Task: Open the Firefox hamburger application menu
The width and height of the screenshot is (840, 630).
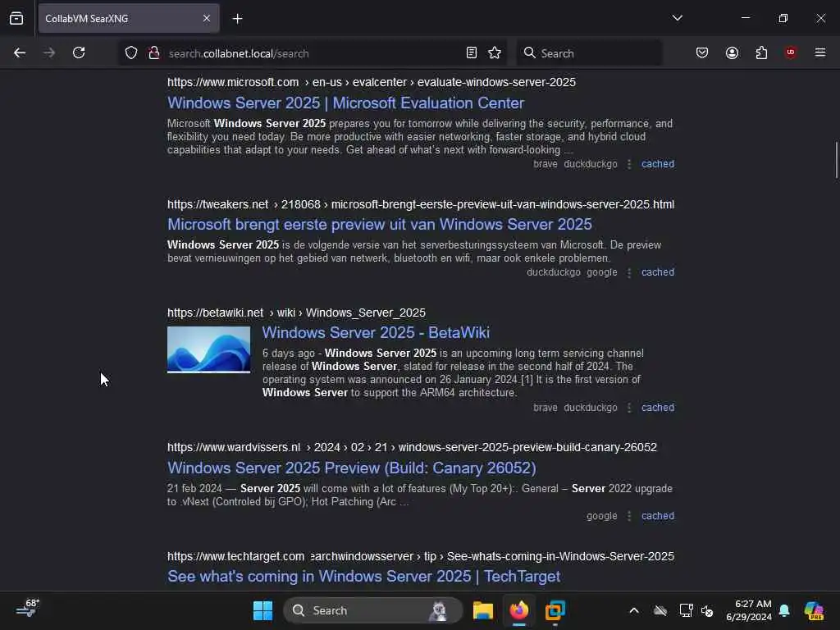Action: (820, 52)
